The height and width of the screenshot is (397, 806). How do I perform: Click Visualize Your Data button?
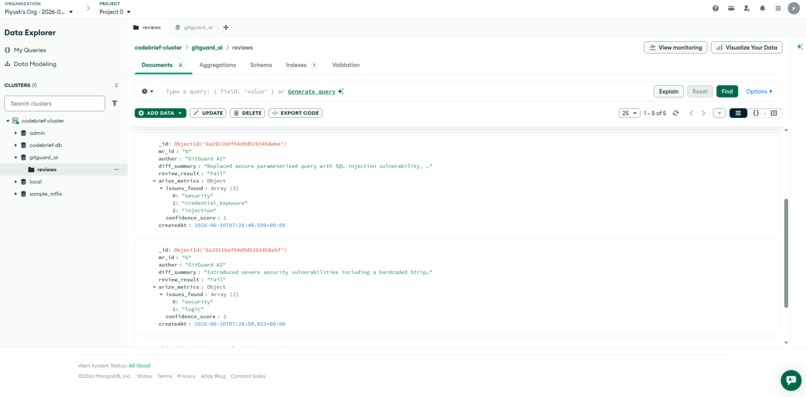[746, 47]
